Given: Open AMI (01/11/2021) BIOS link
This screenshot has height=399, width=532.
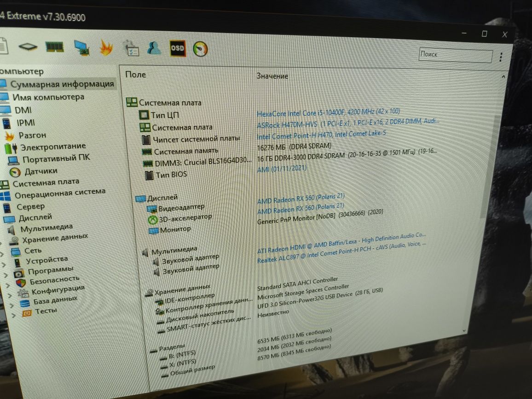Looking at the screenshot, I should tap(282, 169).
